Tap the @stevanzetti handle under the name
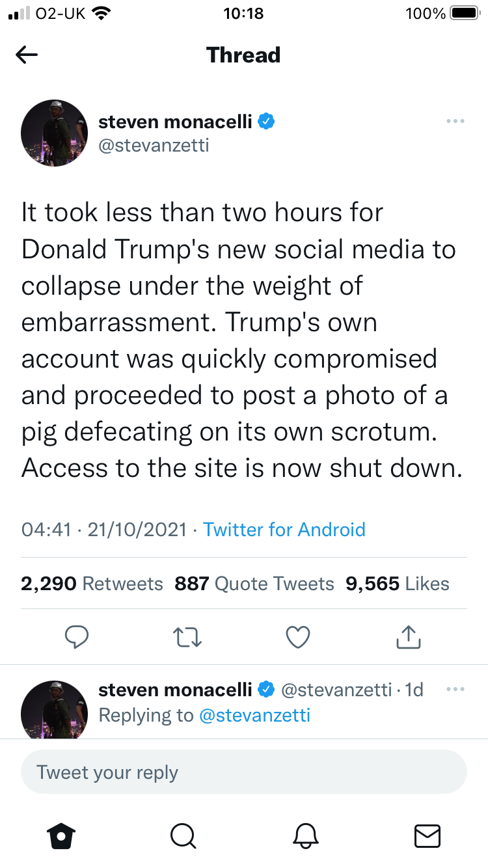488x868 pixels. pos(154,144)
